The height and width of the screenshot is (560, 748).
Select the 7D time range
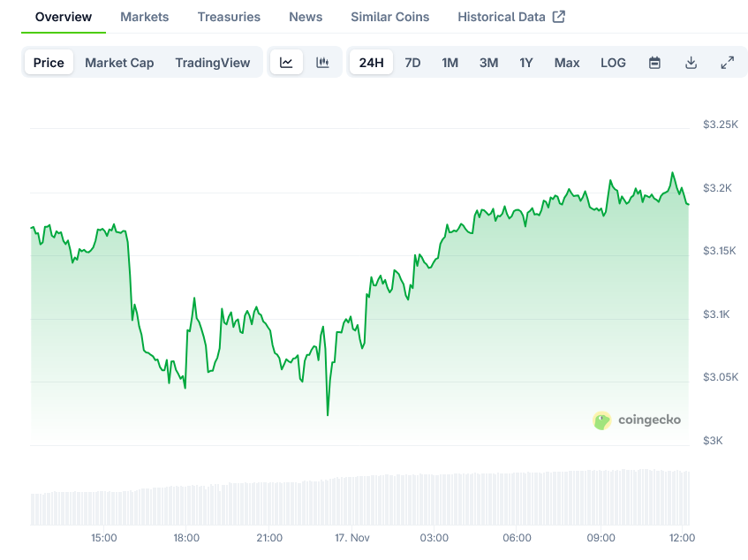coord(412,62)
